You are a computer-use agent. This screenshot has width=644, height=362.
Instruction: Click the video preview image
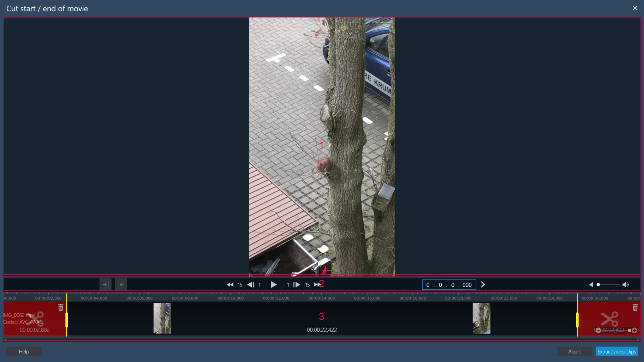322,146
